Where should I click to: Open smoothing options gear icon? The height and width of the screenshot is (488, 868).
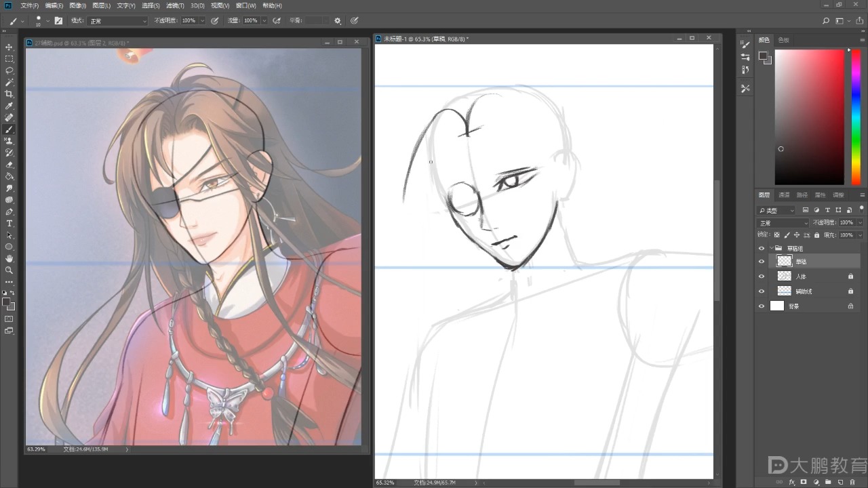[338, 21]
